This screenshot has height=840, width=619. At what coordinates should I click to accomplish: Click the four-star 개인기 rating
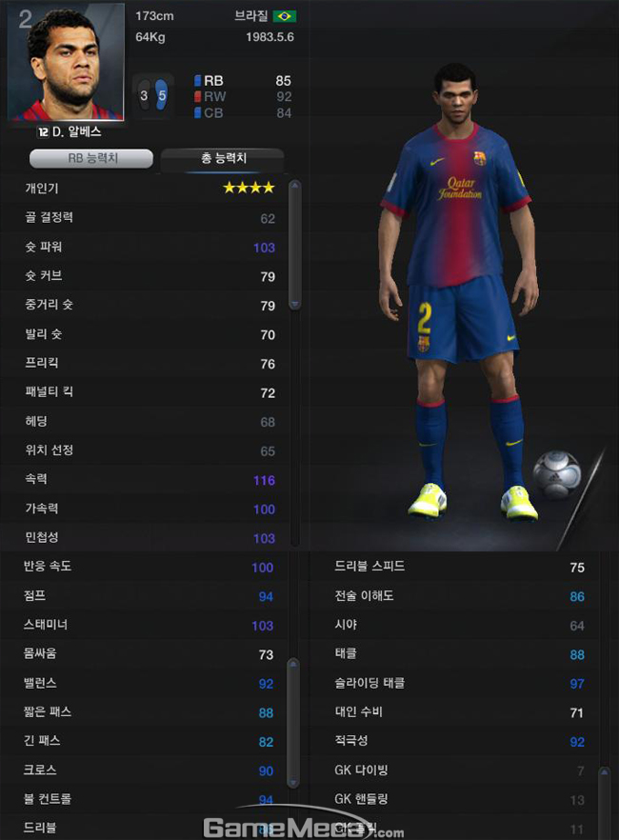(249, 188)
